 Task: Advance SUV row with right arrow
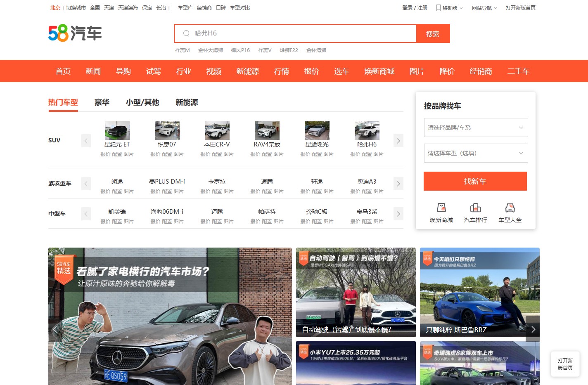click(x=398, y=141)
